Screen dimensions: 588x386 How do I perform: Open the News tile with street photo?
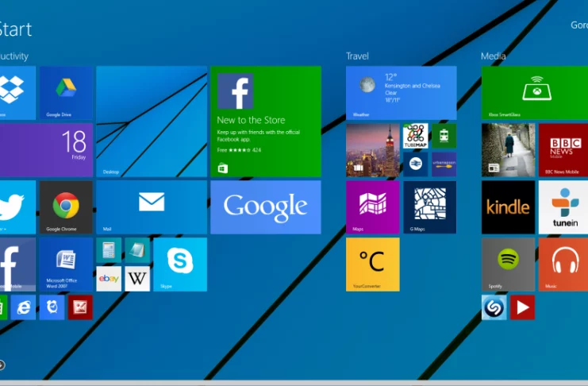point(508,150)
